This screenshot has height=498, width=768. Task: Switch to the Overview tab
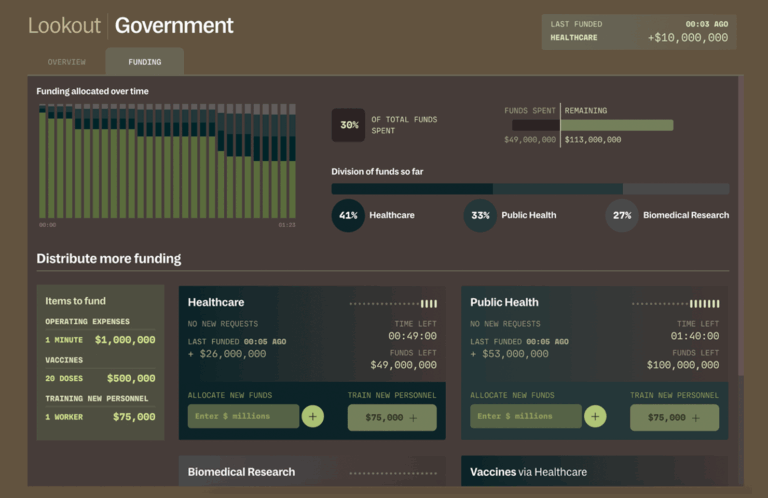[x=67, y=62]
